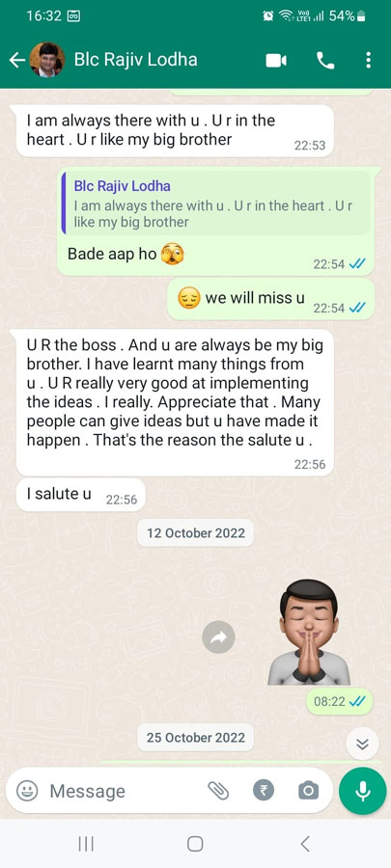Viewport: 391px width, 868px height.
Task: Tap the Android recent apps button
Action: (86, 844)
